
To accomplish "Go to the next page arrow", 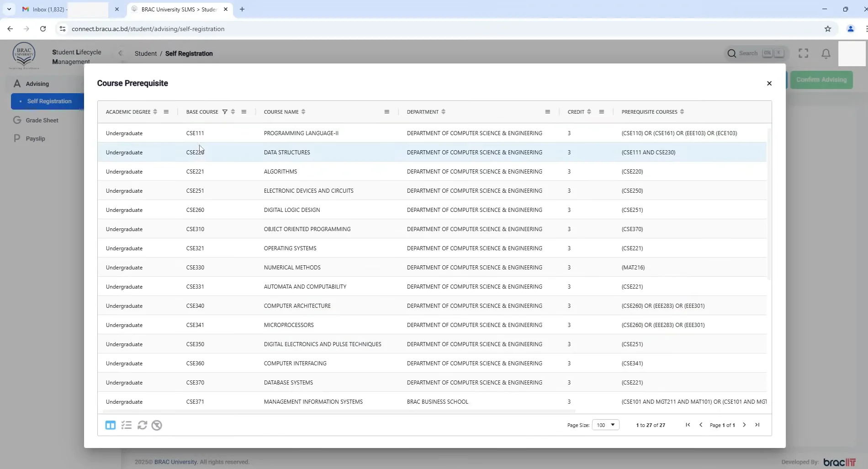I will point(744,425).
